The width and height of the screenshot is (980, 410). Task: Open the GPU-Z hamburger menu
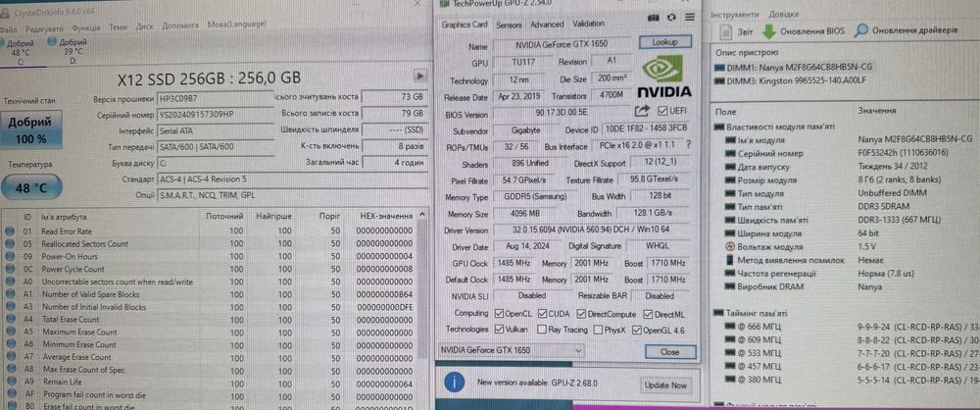click(690, 17)
